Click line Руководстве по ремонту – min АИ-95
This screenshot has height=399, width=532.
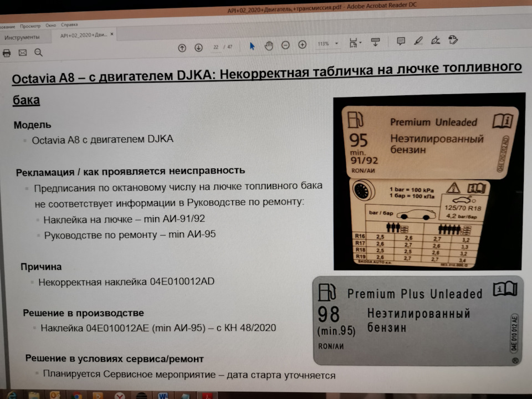pos(130,234)
